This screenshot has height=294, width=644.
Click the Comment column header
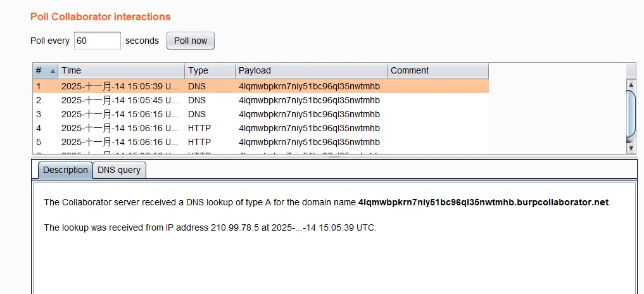437,71
